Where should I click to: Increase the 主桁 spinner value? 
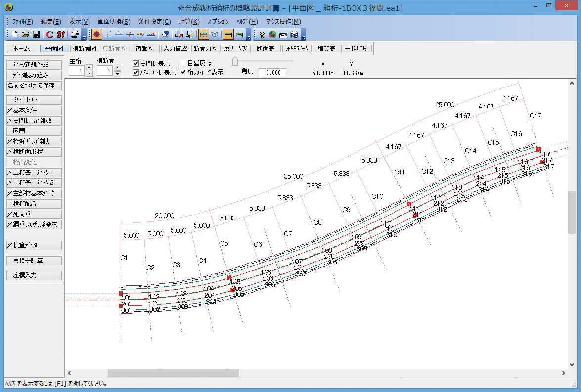[x=89, y=67]
